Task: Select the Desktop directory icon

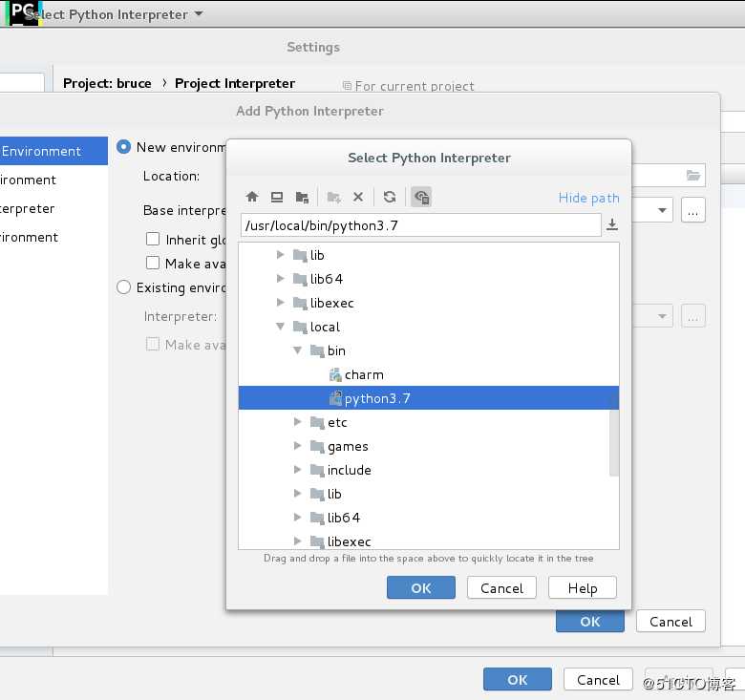Action: point(277,197)
